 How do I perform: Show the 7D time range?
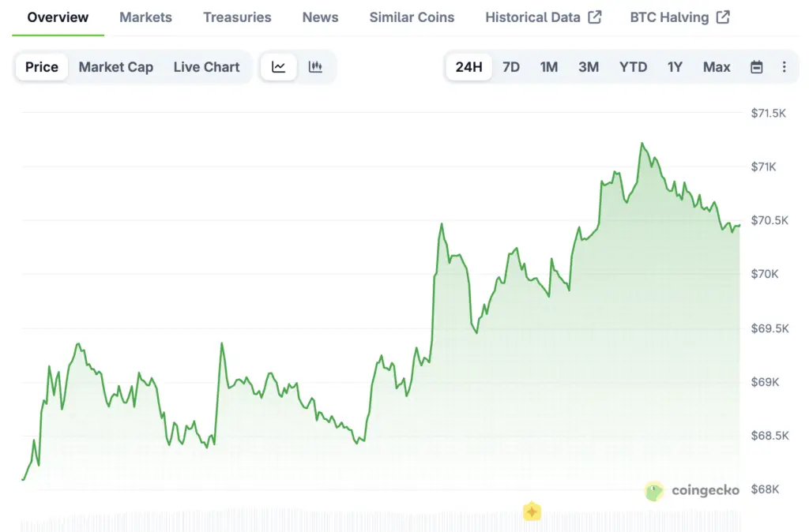point(511,67)
